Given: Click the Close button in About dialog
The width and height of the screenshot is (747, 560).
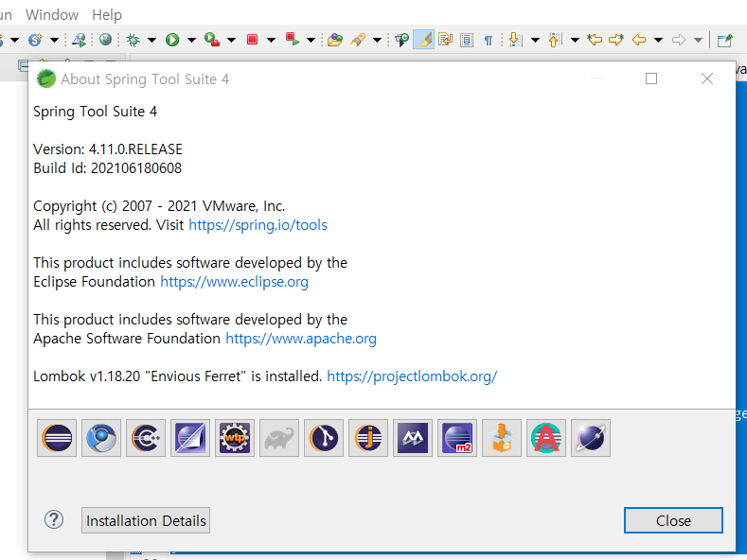Looking at the screenshot, I should [673, 520].
